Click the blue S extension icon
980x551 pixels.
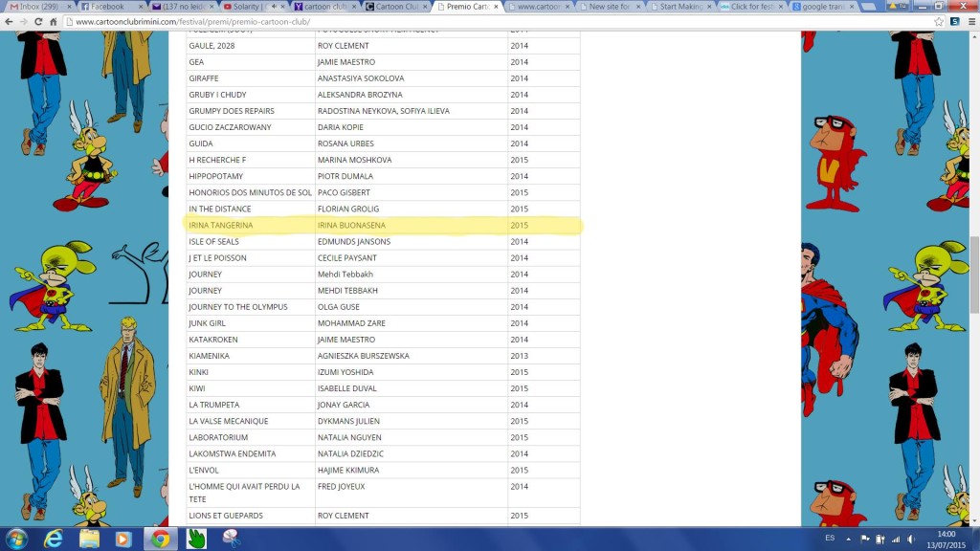[955, 21]
